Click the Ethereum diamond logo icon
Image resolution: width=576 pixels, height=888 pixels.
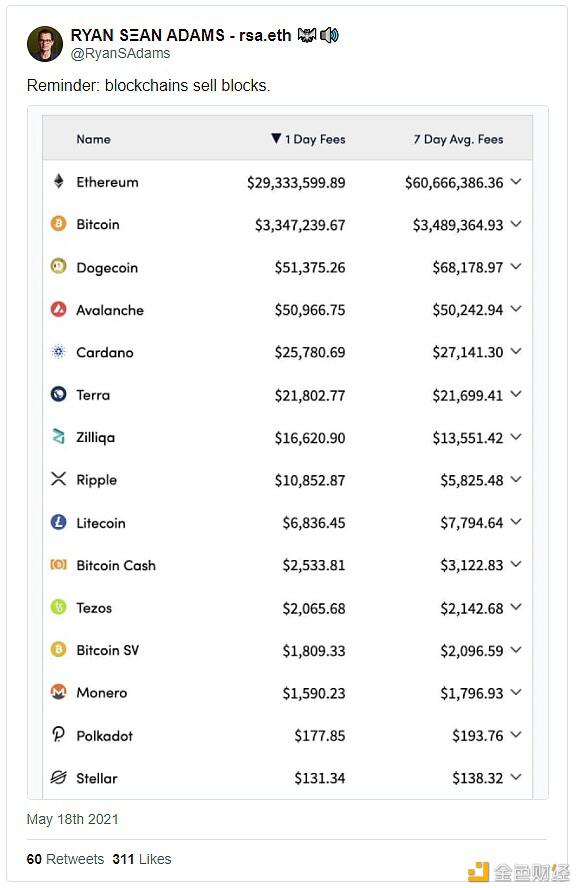tap(58, 181)
